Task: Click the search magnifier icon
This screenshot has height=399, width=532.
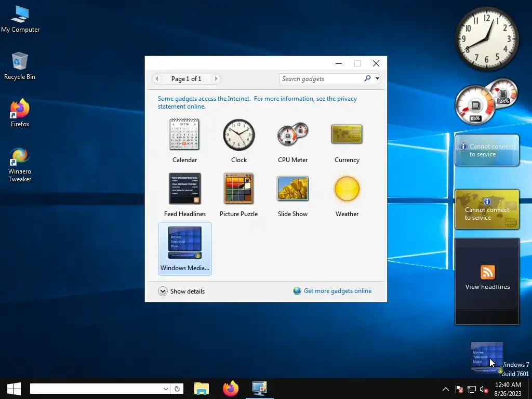Action: tap(367, 78)
